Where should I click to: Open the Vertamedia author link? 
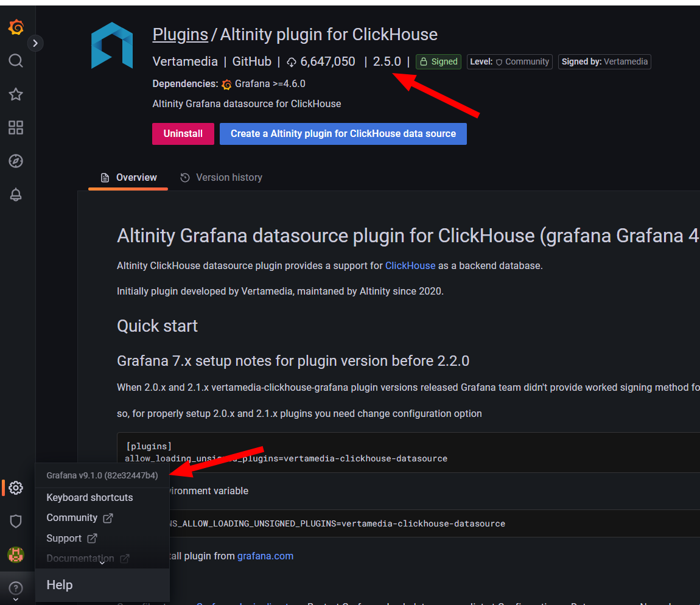pyautogui.click(x=185, y=61)
